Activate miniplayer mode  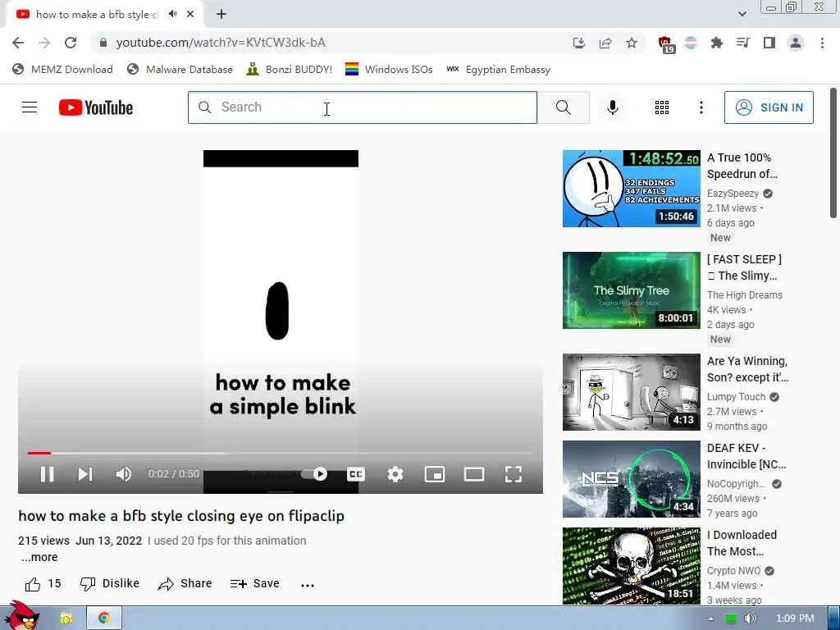(435, 474)
